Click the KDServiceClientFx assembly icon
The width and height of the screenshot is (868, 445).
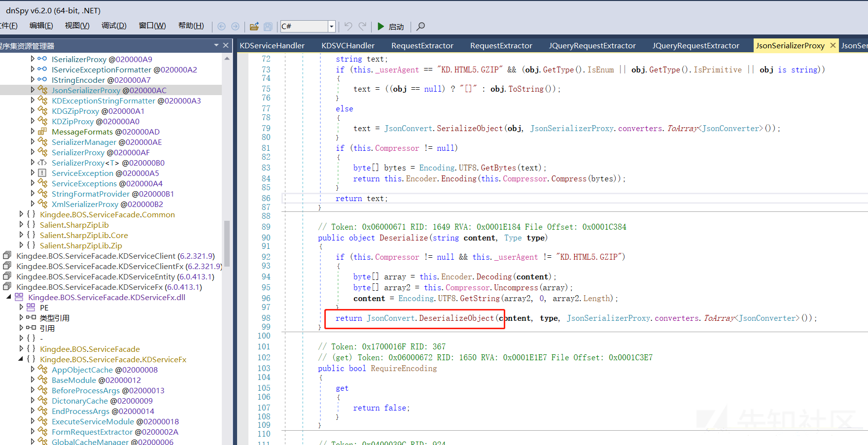pos(7,266)
